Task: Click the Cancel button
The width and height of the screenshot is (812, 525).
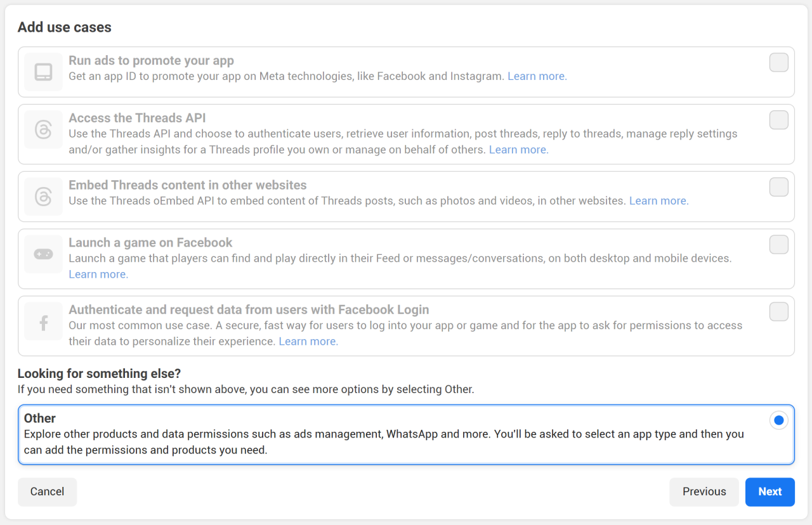Action: tap(47, 492)
